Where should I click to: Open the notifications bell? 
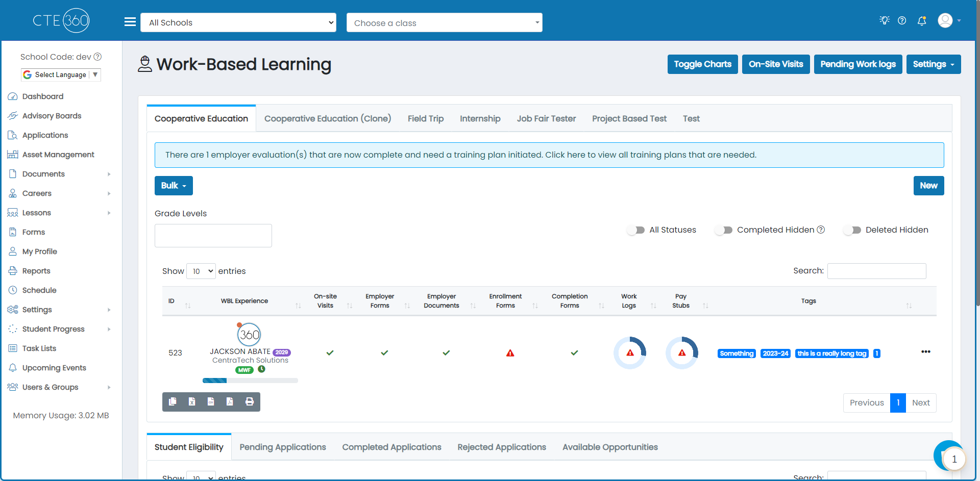click(922, 20)
